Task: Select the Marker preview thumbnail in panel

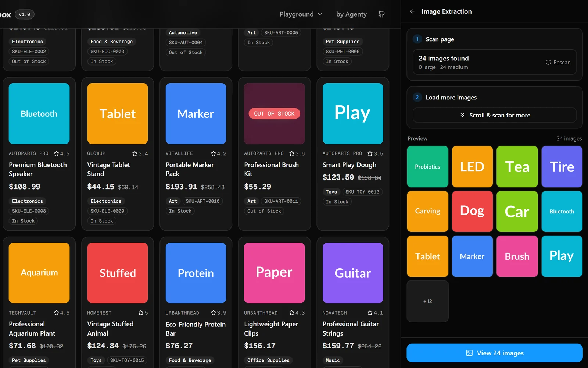Action: point(472,256)
